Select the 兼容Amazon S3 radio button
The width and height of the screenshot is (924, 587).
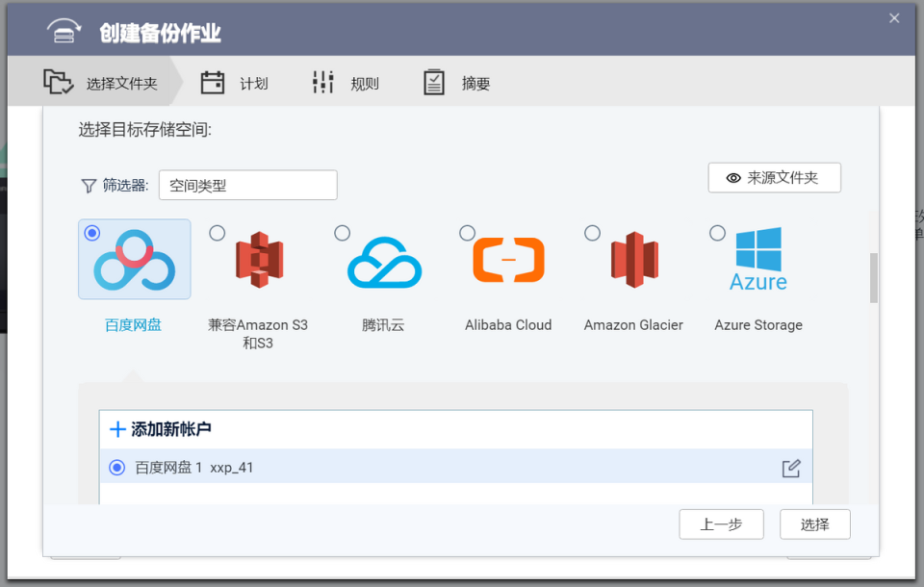(x=217, y=233)
